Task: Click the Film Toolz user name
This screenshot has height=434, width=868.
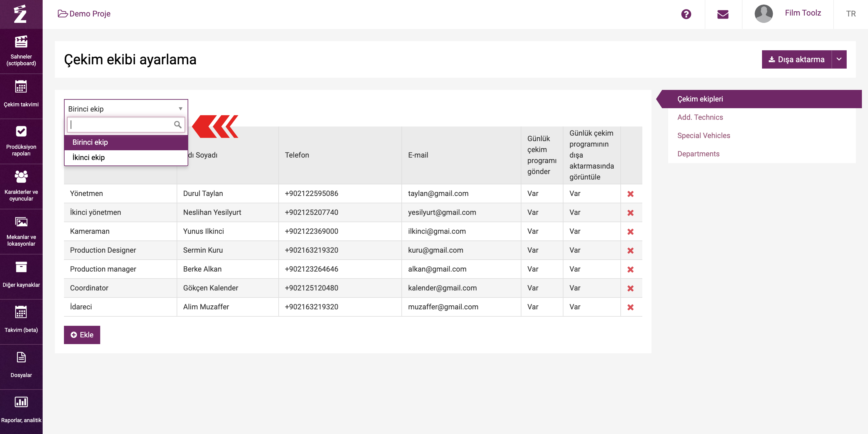Action: click(x=803, y=13)
